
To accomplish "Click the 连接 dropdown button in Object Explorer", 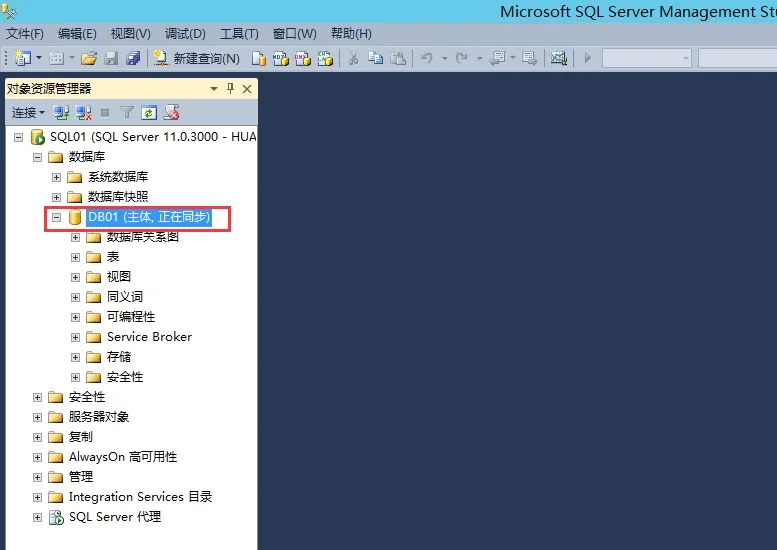I will [28, 113].
